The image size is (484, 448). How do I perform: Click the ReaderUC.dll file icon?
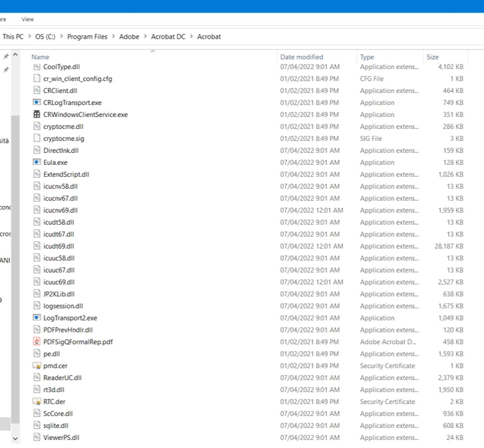37,378
